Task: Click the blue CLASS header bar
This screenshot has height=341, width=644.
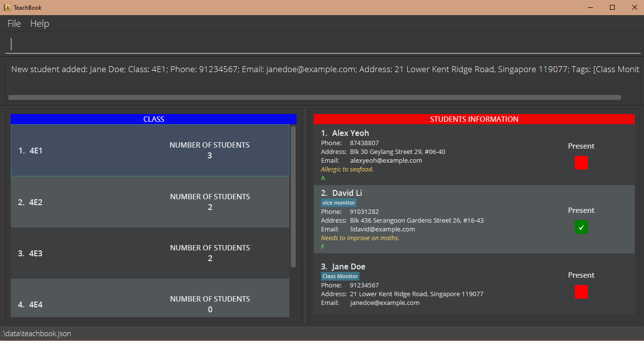Action: [x=153, y=119]
